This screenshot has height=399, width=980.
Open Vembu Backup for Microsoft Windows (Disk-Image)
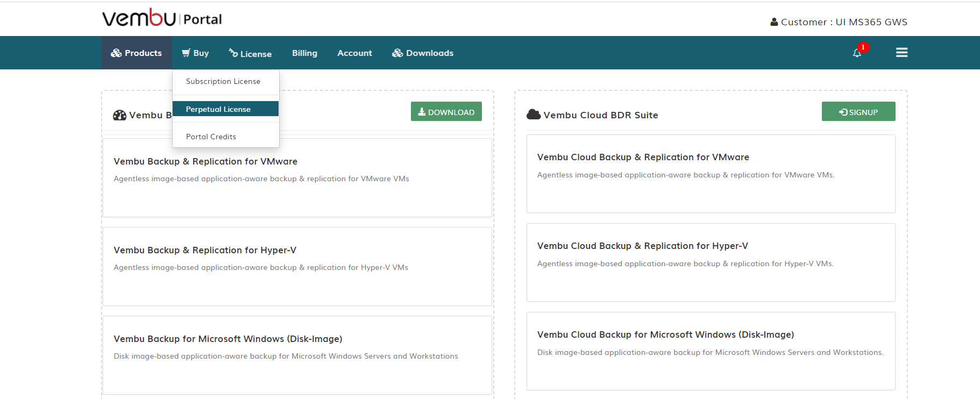[297, 355]
